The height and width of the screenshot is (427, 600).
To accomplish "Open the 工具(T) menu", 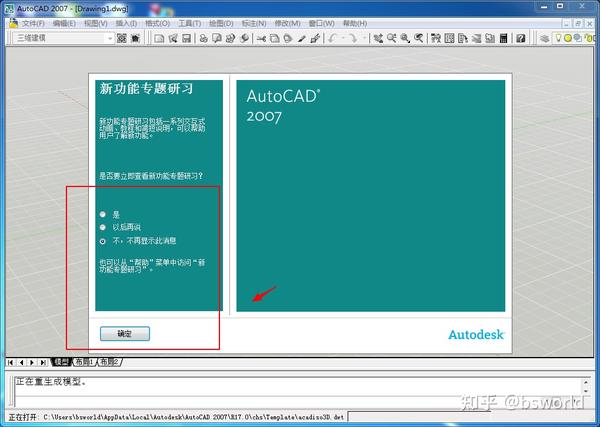I will pyautogui.click(x=189, y=24).
